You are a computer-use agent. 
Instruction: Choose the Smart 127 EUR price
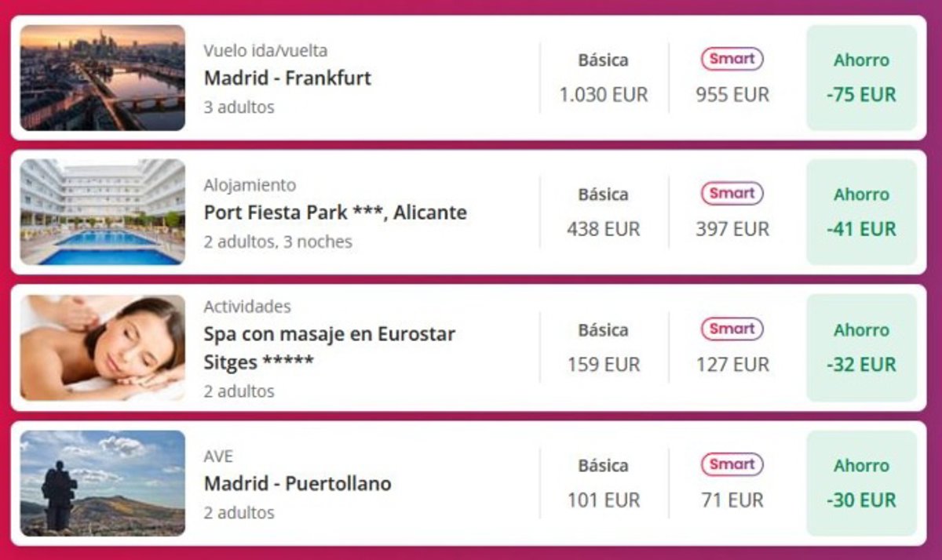click(x=732, y=365)
